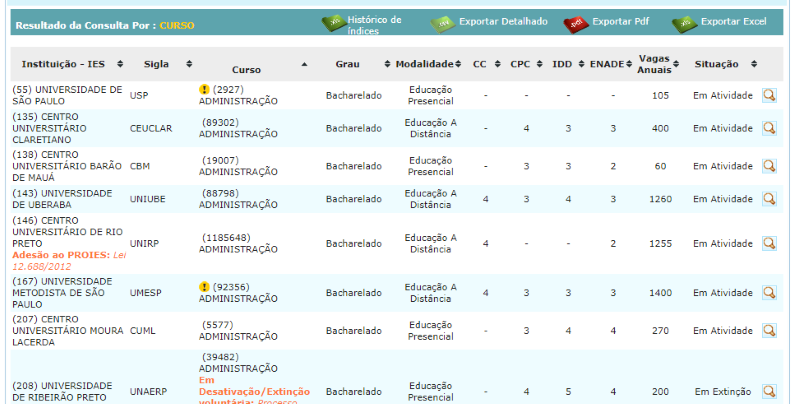The width and height of the screenshot is (800, 404).
Task: Click Vagas Anuais value 1255
Action: [x=660, y=243]
